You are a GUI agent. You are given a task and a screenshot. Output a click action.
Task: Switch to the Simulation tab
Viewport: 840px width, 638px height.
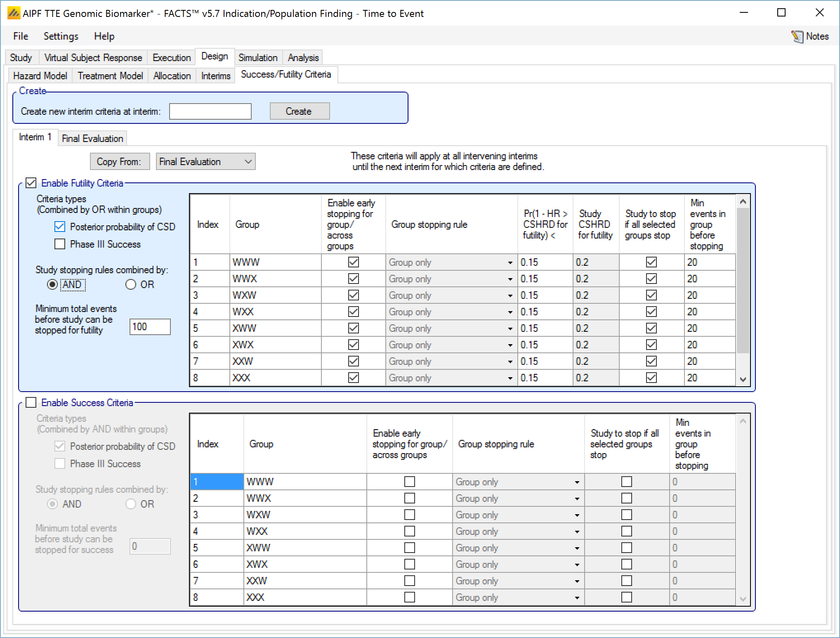(258, 57)
